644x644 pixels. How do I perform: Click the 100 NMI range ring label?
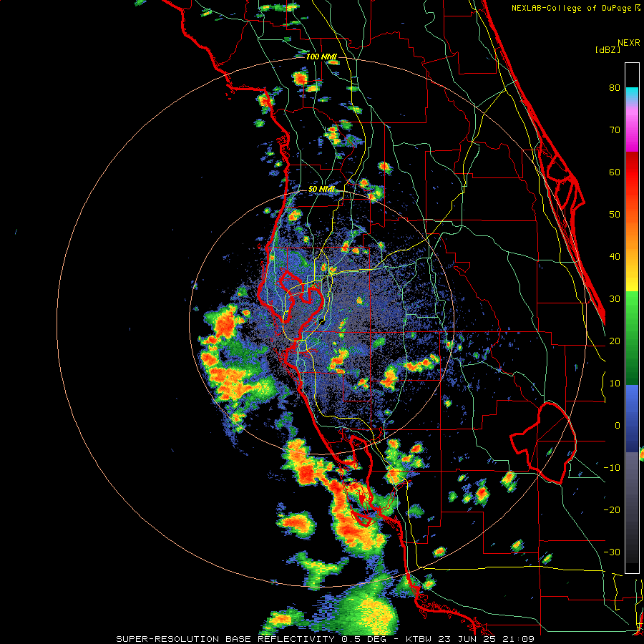tap(321, 57)
